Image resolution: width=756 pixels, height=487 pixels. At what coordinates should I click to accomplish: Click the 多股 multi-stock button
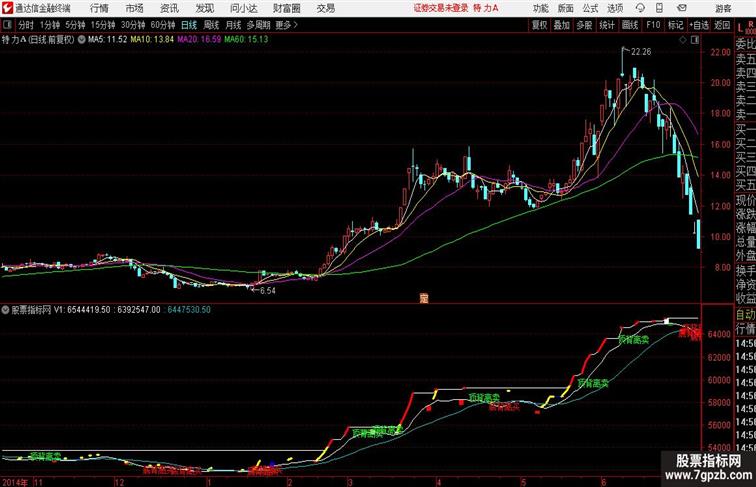click(584, 25)
